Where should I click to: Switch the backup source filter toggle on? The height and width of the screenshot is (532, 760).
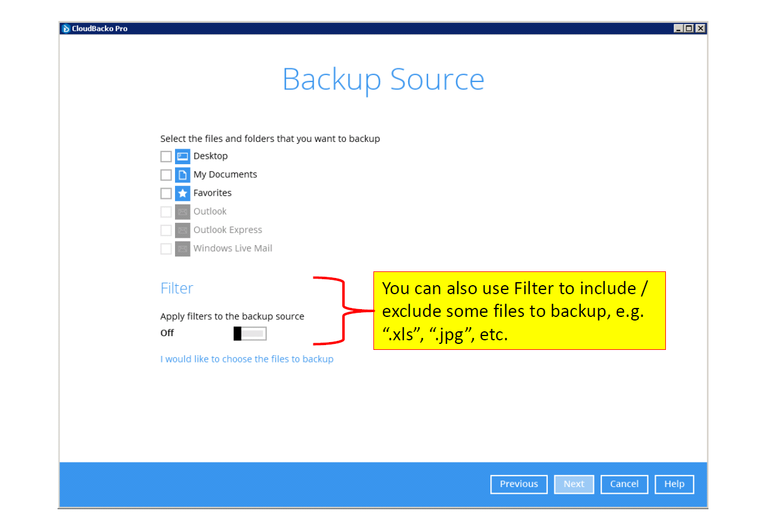pos(249,333)
